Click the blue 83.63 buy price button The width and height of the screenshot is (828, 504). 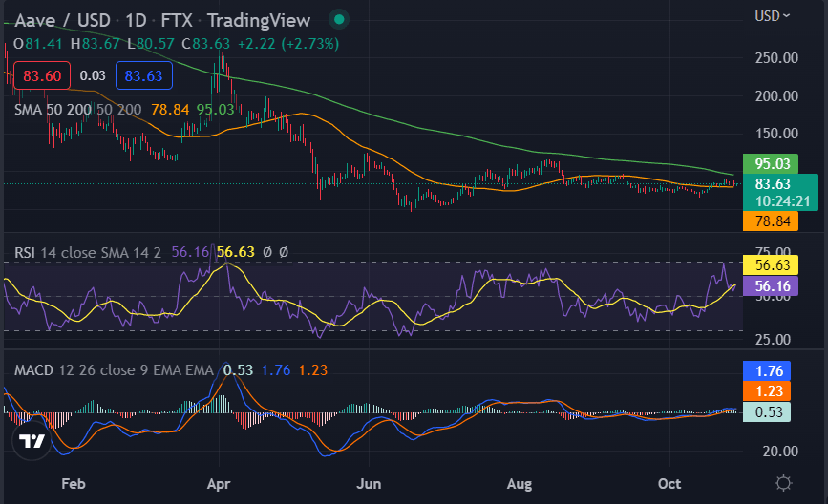point(143,75)
